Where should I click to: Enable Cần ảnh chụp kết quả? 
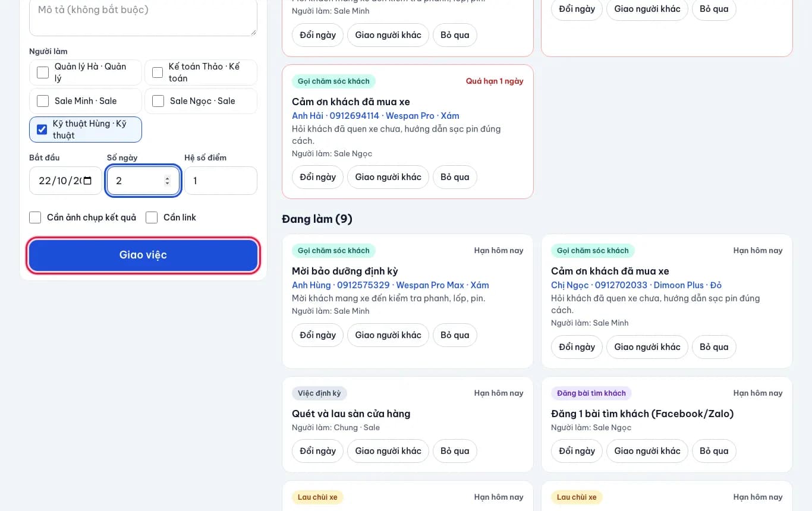pos(35,217)
